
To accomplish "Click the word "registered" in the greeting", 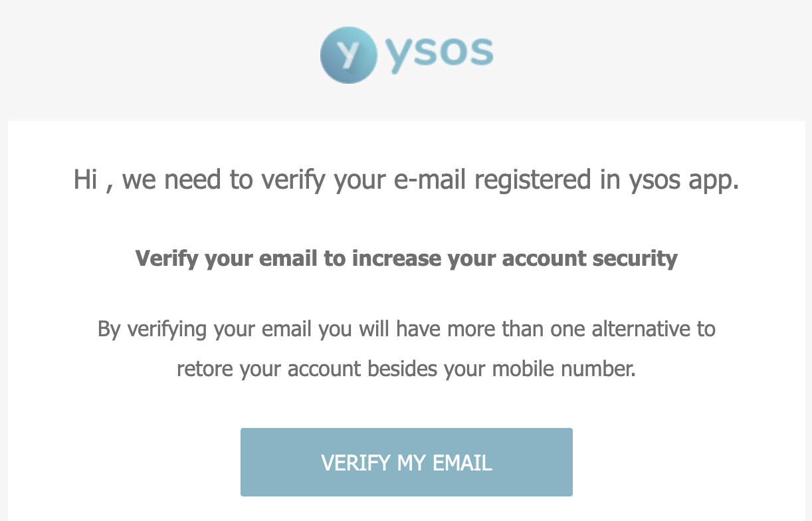I will pos(532,181).
